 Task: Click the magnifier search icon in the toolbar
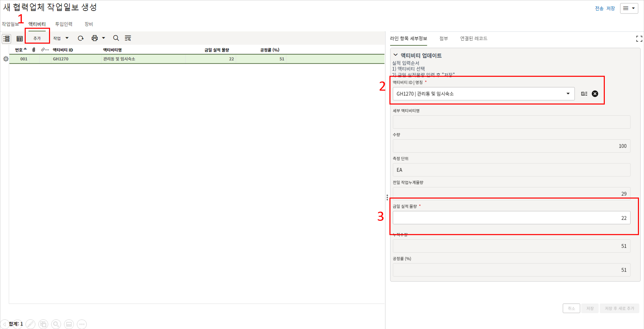(x=116, y=38)
